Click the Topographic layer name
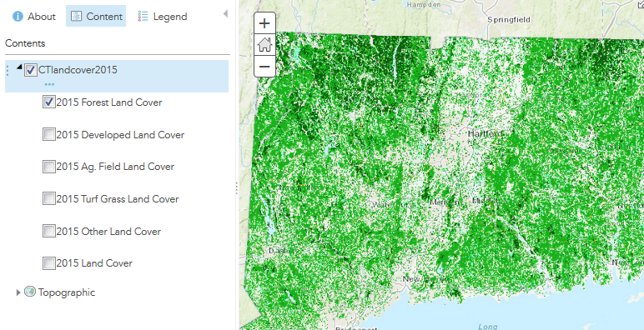The width and height of the screenshot is (644, 330). click(x=67, y=292)
